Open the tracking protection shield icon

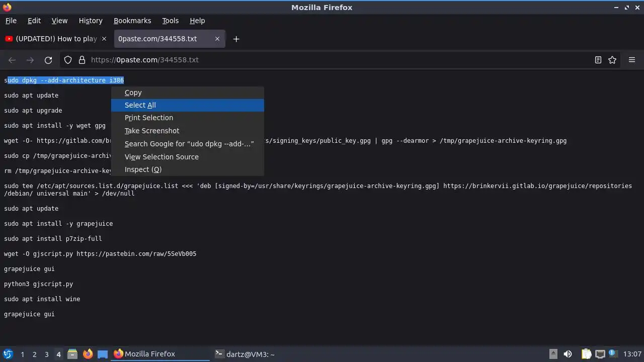[68, 60]
